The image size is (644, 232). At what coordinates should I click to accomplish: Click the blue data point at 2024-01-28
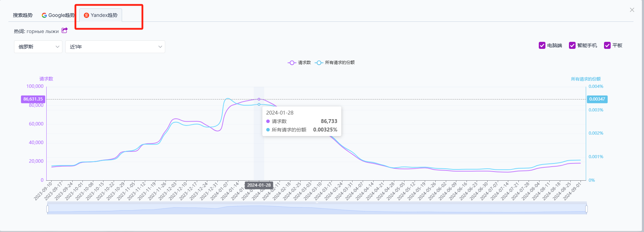[x=259, y=104]
